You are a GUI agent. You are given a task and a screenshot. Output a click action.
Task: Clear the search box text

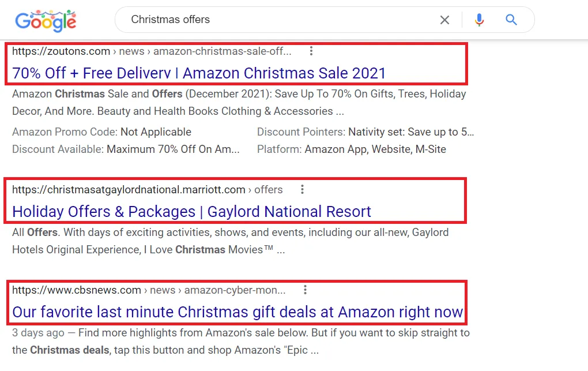click(444, 20)
